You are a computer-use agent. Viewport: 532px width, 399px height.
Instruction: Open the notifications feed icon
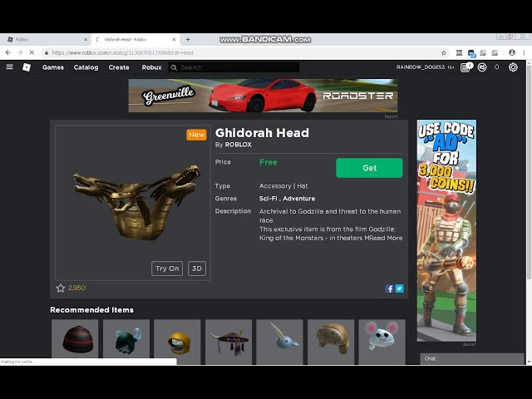465,67
